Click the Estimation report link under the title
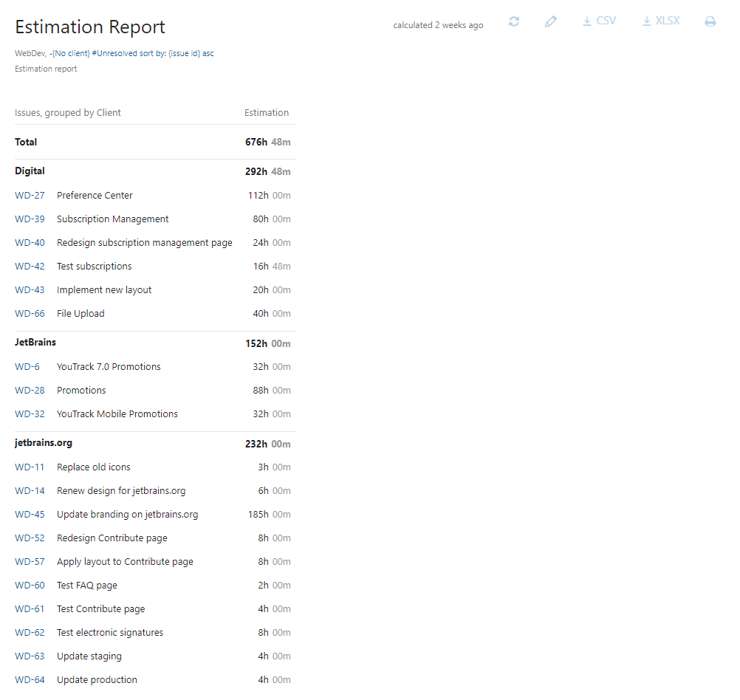This screenshot has width=740, height=700. [45, 69]
